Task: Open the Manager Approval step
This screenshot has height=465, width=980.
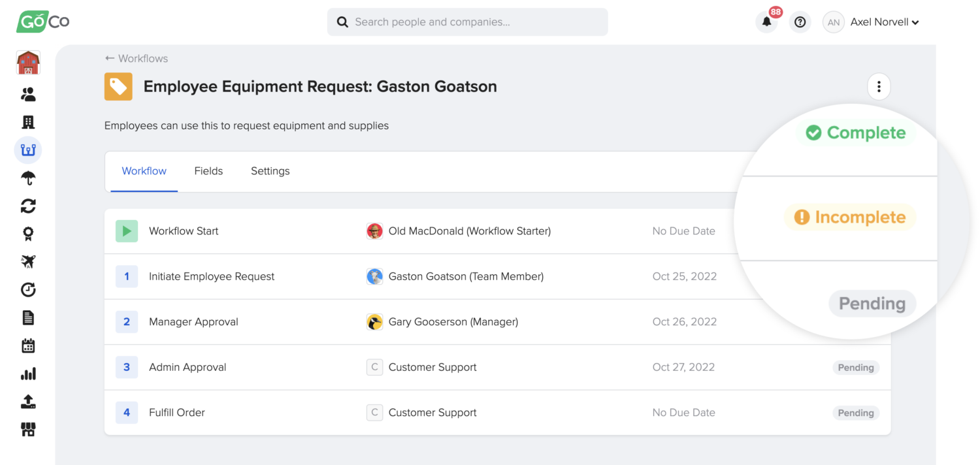Action: (193, 322)
